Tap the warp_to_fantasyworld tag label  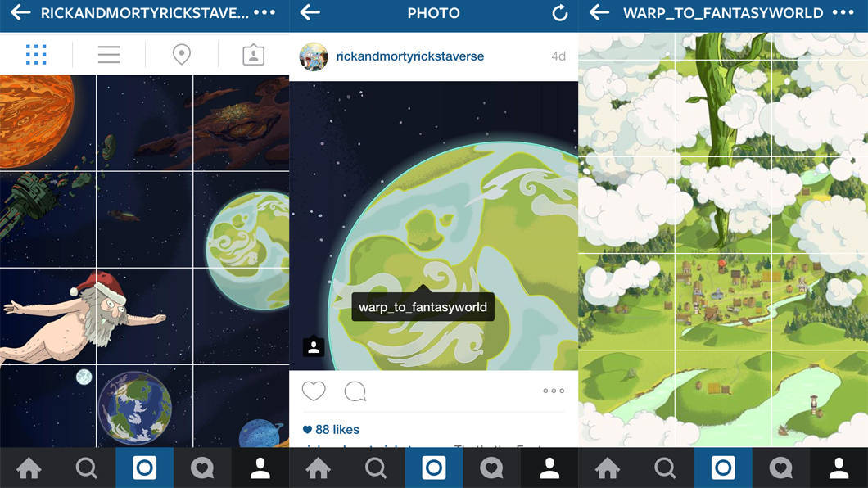coord(423,307)
